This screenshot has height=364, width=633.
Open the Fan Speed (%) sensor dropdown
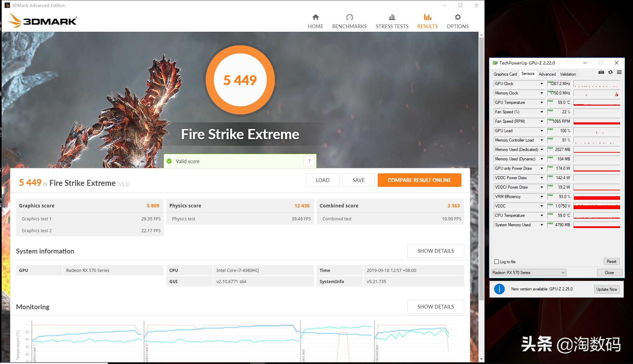tap(542, 112)
